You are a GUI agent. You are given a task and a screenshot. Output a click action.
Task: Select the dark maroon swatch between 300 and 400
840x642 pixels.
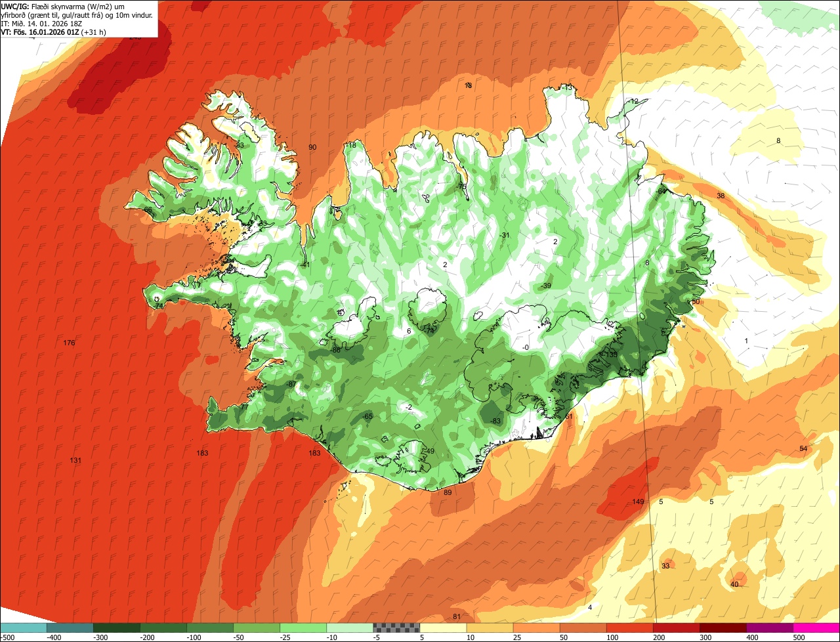tap(723, 628)
